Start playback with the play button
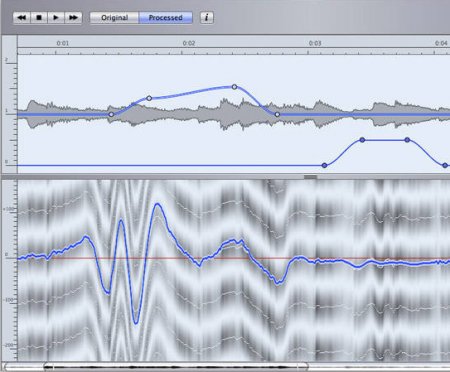 coord(56,18)
